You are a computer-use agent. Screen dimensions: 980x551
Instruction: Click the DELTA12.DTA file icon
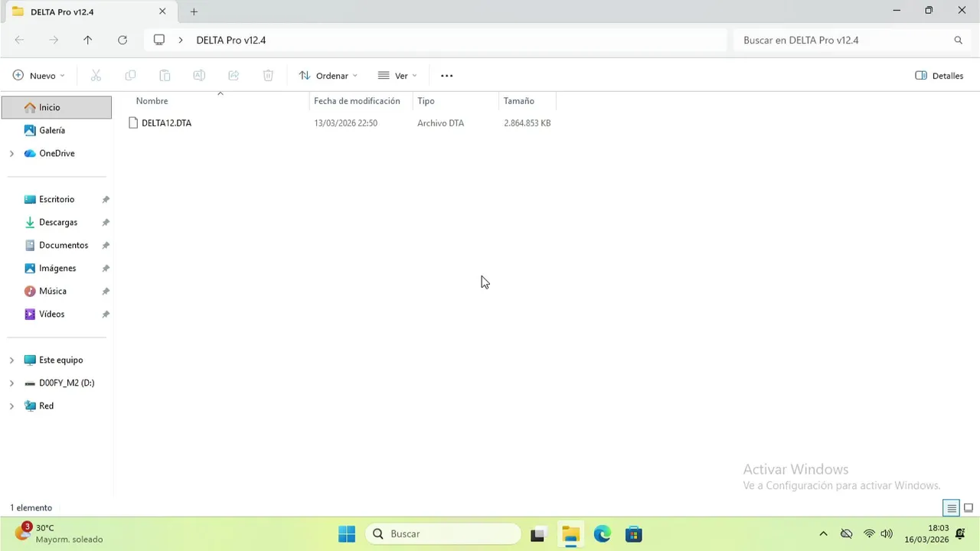coord(133,122)
